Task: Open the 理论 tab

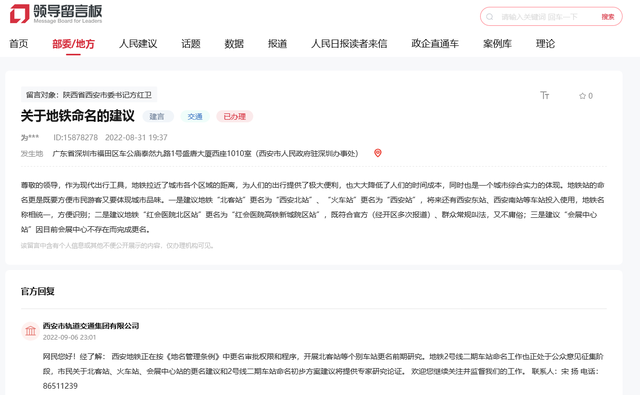Action: point(545,44)
